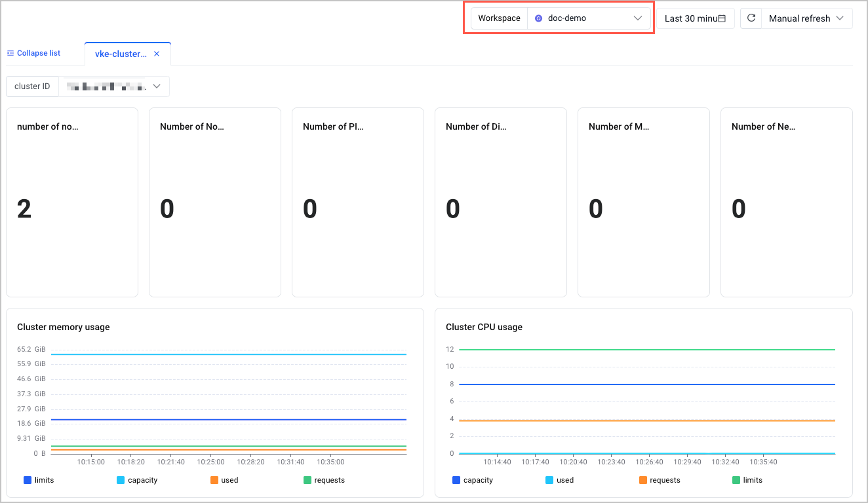Click the calendar icon in time range

(x=722, y=18)
